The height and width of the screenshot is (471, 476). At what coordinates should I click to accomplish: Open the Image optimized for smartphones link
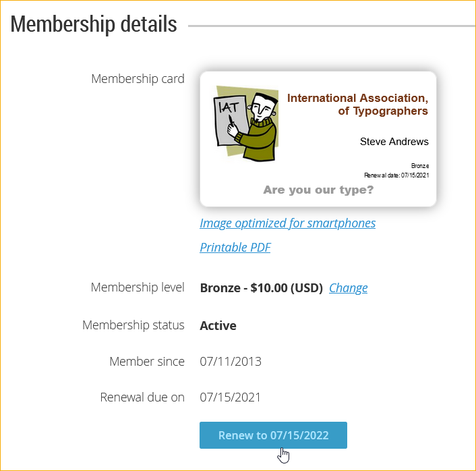287,223
